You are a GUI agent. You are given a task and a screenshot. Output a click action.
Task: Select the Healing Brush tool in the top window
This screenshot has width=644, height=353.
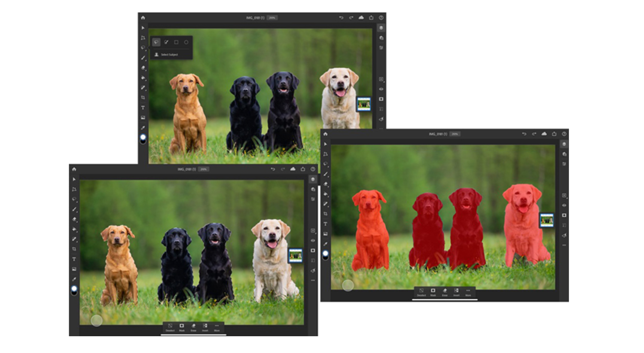[x=143, y=88]
